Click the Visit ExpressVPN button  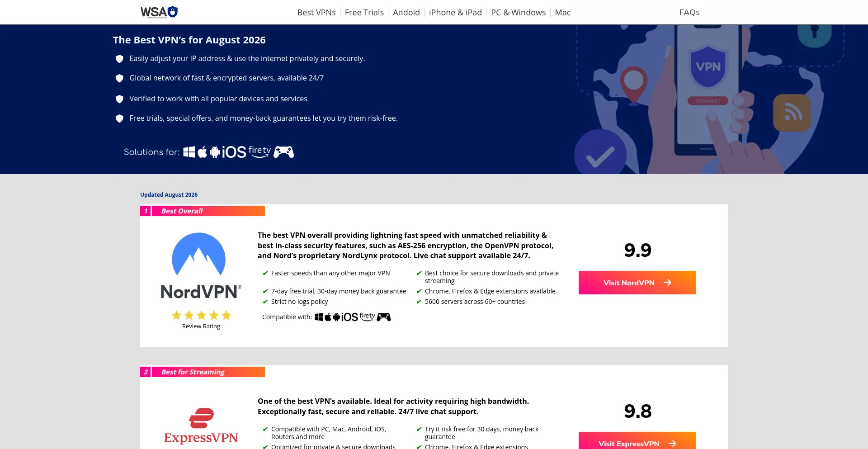tap(637, 440)
